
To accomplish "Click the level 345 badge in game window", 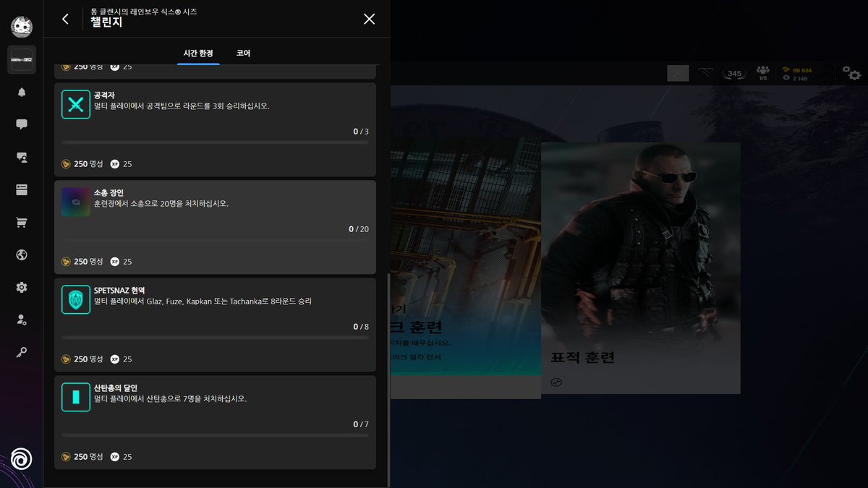I will tap(734, 73).
